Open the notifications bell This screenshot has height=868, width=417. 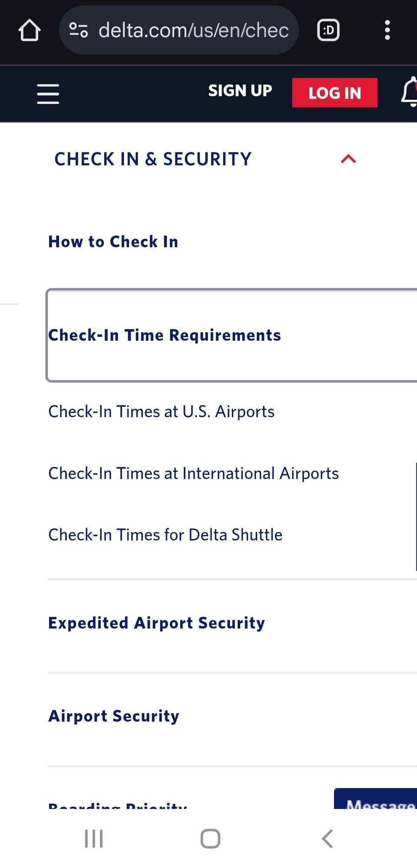coord(410,93)
